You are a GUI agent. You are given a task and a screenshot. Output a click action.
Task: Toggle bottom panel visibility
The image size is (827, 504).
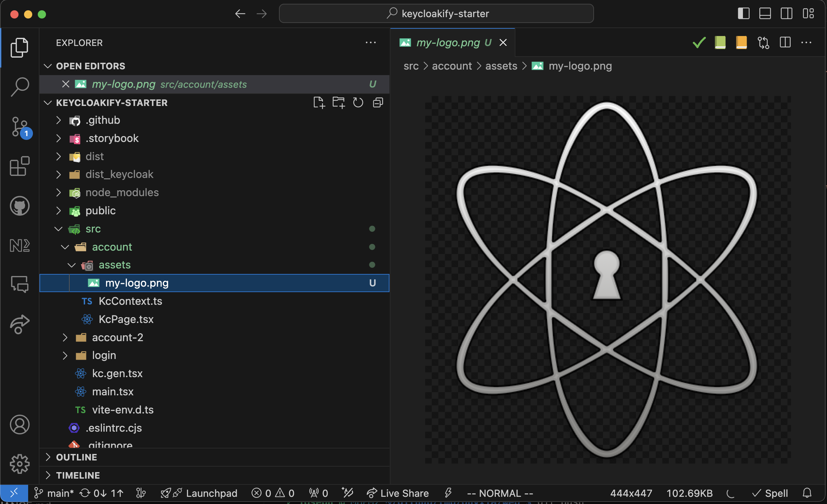(x=765, y=14)
